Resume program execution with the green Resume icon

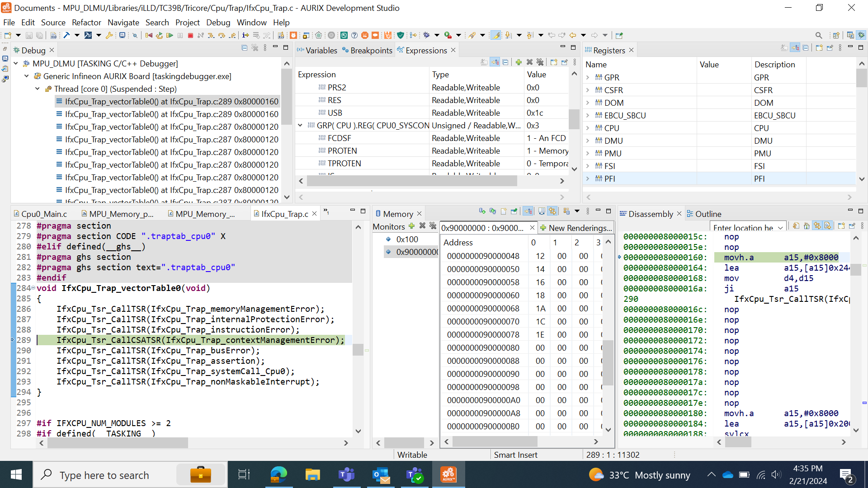pyautogui.click(x=170, y=35)
